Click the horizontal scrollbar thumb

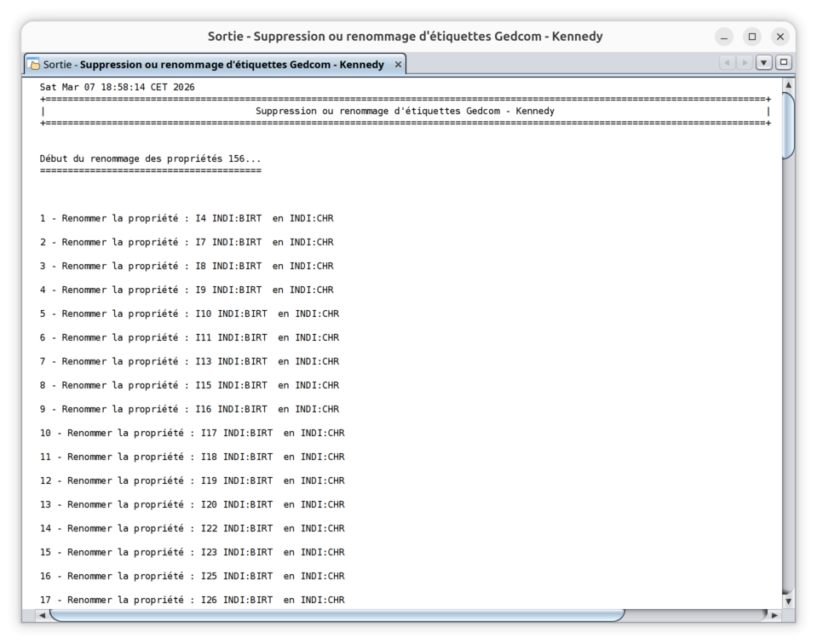pos(337,614)
